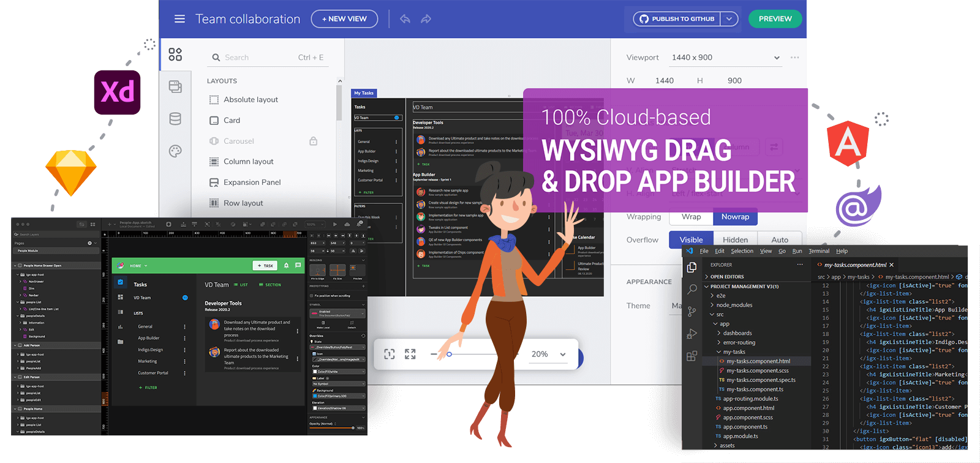
Task: Open the data sources database icon
Action: point(175,119)
